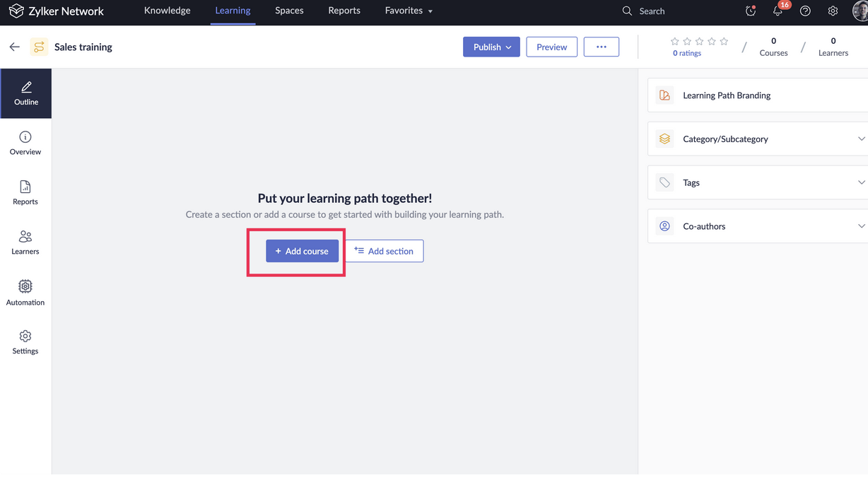The image size is (868, 485).
Task: Click the 0 Courses counter
Action: [x=773, y=47]
